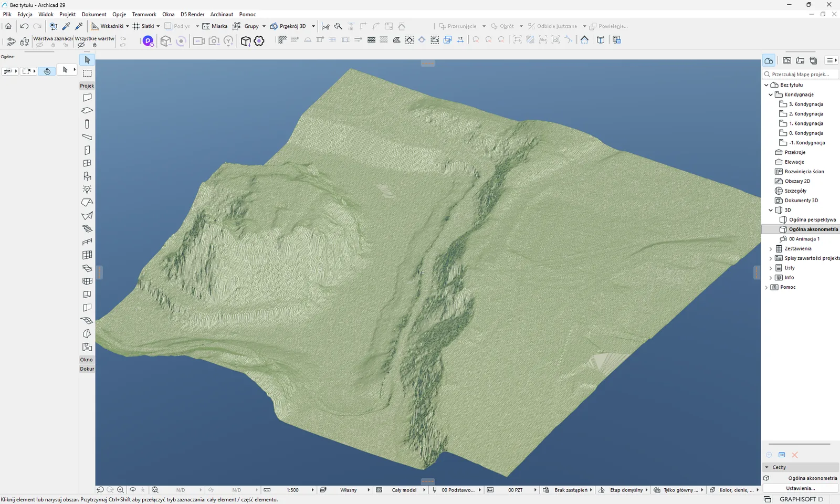
Task: Expand the Zestawienia tree node
Action: [771, 249]
